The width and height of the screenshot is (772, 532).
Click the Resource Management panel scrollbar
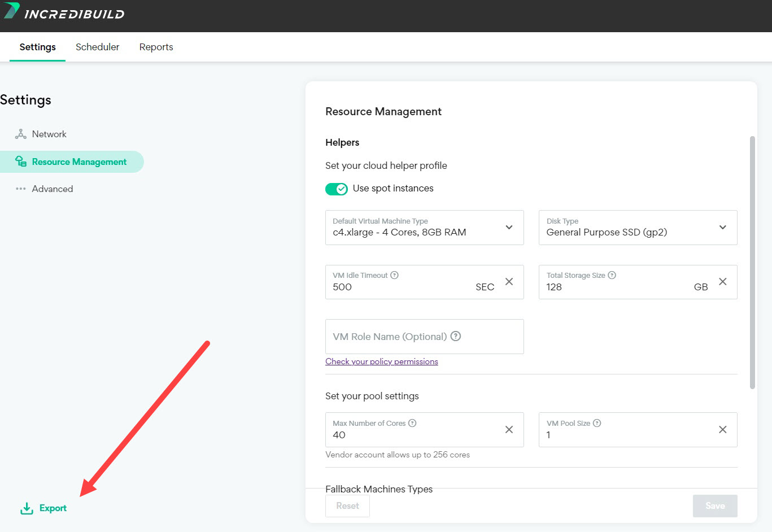752,263
